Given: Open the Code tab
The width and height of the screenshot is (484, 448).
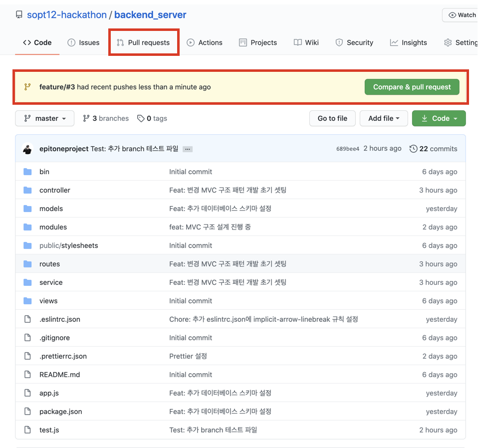Looking at the screenshot, I should 37,42.
